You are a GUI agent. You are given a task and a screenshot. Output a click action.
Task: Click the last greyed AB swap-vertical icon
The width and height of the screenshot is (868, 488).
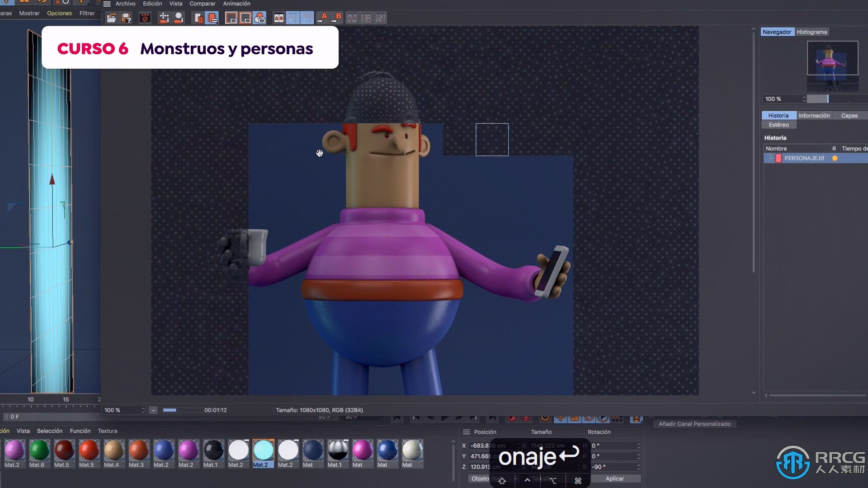point(381,18)
